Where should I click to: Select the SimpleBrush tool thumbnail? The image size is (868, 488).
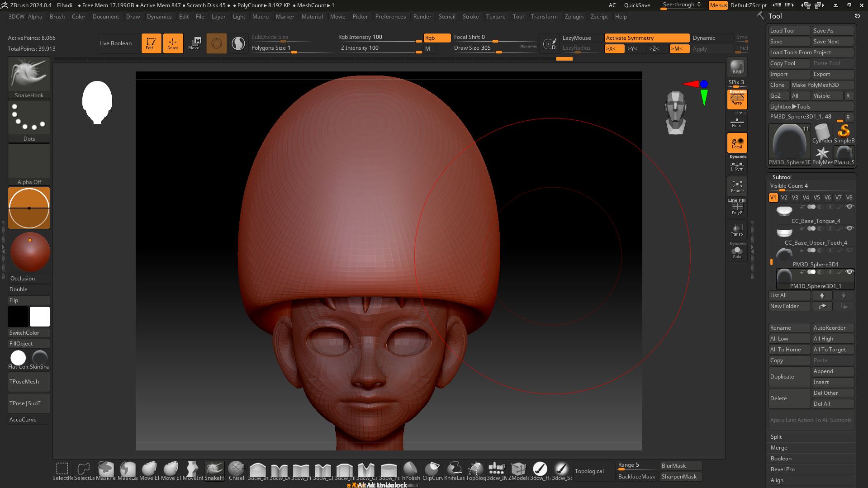[x=844, y=134]
